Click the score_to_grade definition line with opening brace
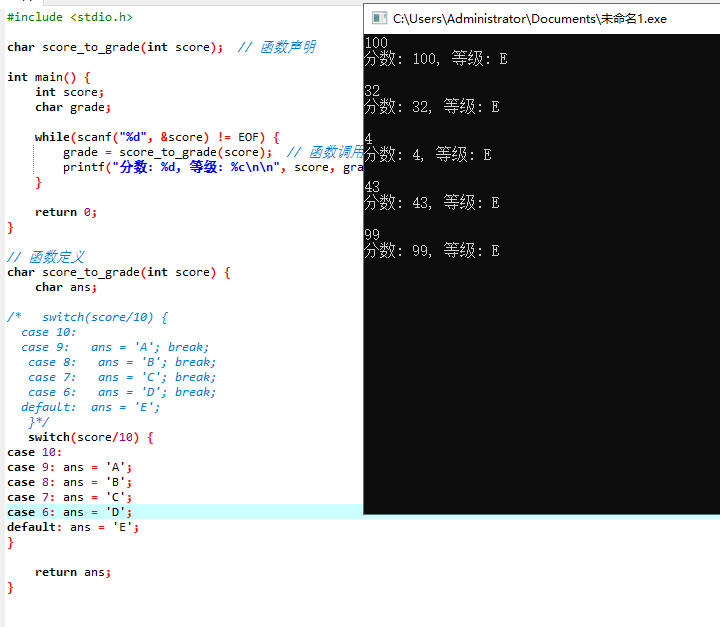The height and width of the screenshot is (627, 720). tap(118, 272)
